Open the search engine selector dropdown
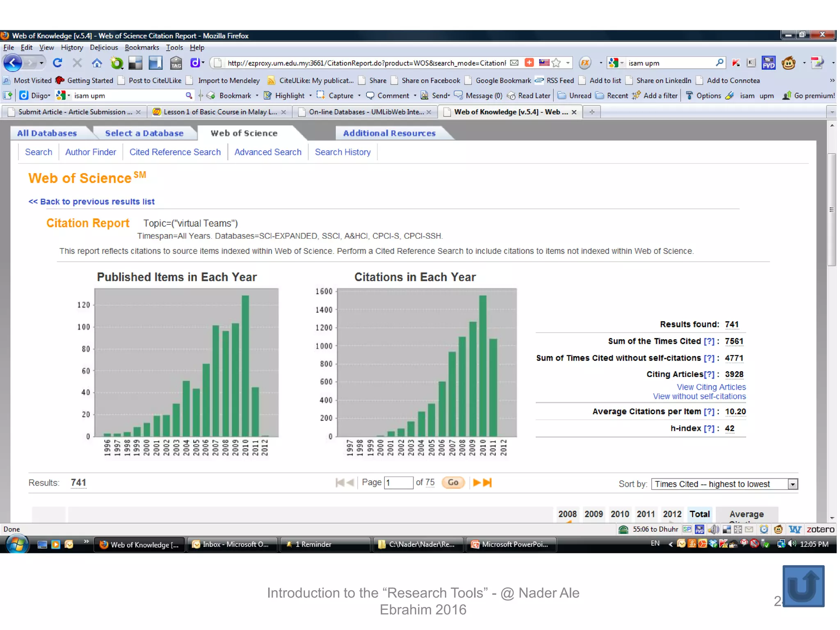The height and width of the screenshot is (630, 840). tap(616, 63)
